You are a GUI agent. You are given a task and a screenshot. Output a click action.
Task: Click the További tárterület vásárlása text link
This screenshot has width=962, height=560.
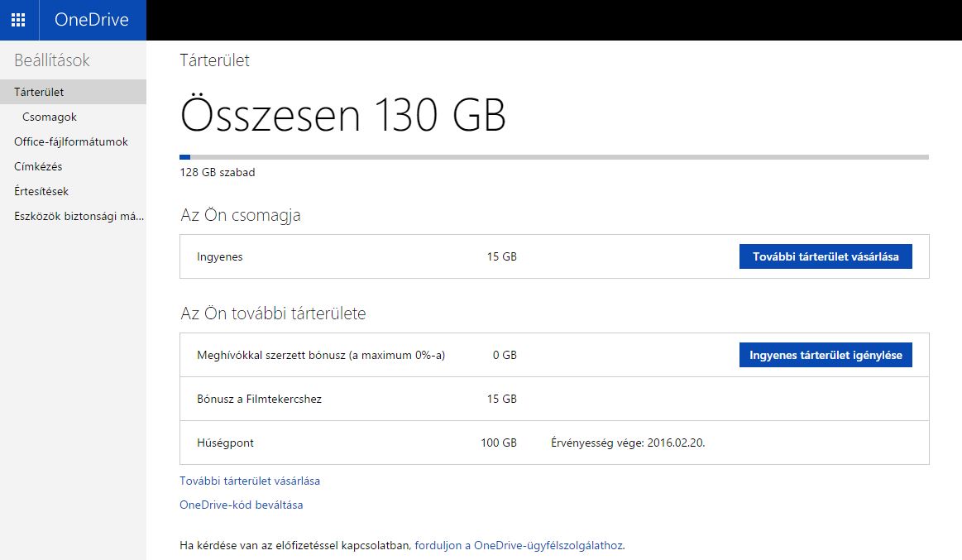250,481
